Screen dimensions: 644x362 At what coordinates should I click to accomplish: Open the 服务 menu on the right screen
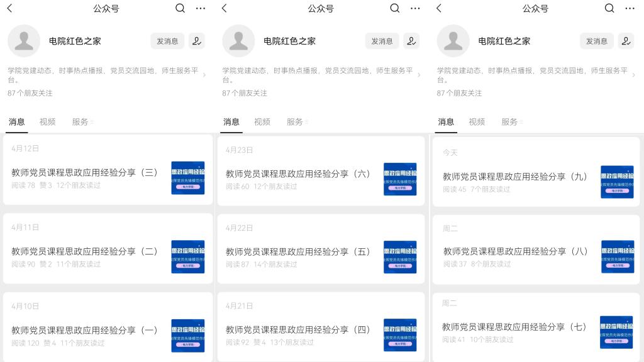511,122
